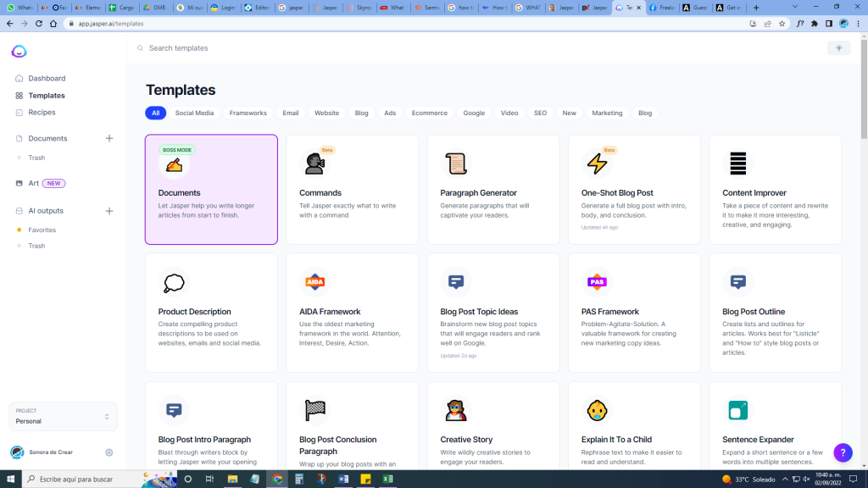This screenshot has width=868, height=488.
Task: Open account settings gear icon
Action: point(109,452)
